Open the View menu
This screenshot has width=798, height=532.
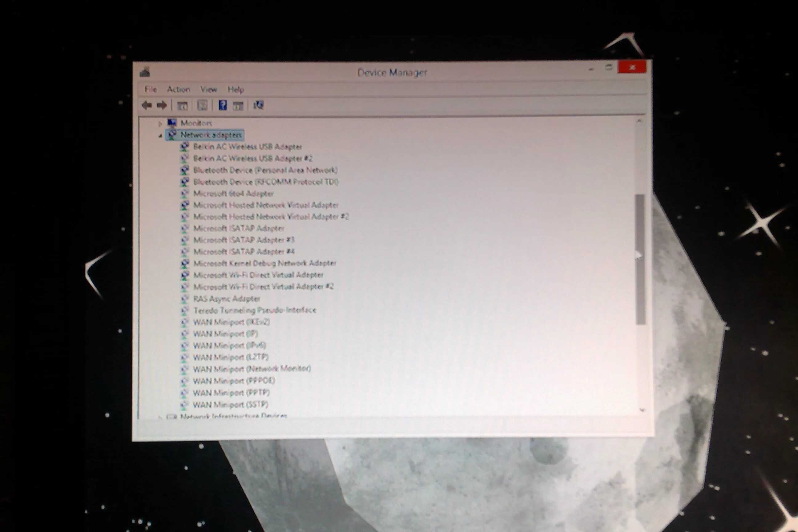[208, 90]
